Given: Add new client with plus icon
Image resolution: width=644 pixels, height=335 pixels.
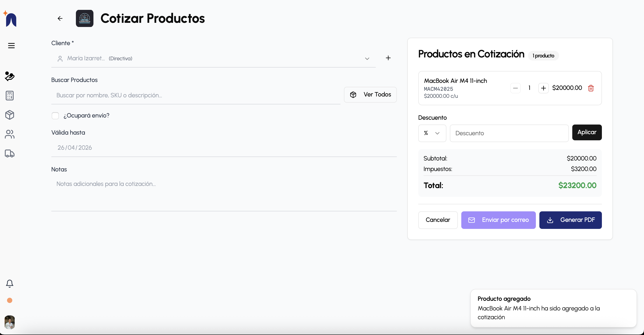Looking at the screenshot, I should pos(388,58).
